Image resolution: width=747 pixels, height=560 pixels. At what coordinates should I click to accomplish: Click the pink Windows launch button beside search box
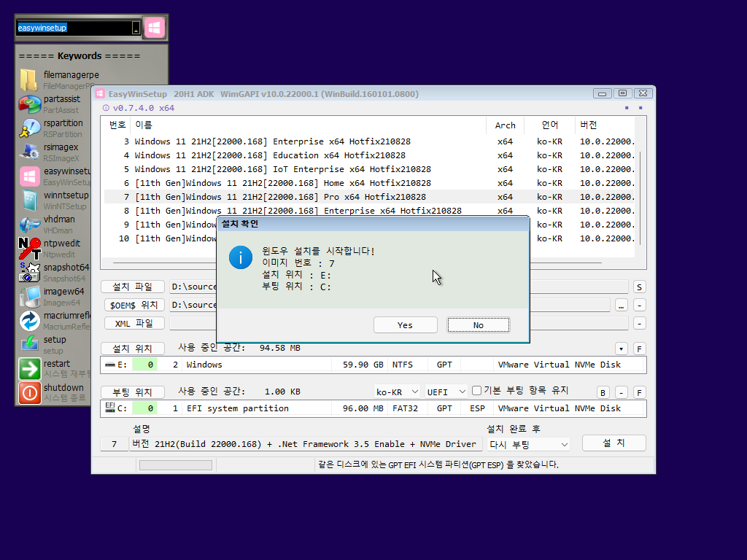(155, 28)
